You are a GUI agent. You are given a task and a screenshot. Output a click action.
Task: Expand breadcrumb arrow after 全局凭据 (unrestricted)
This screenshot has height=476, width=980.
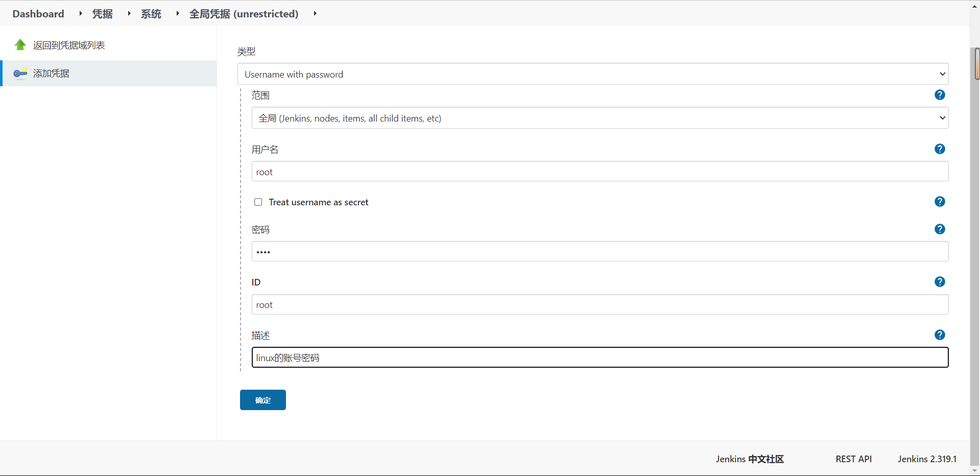coord(315,14)
